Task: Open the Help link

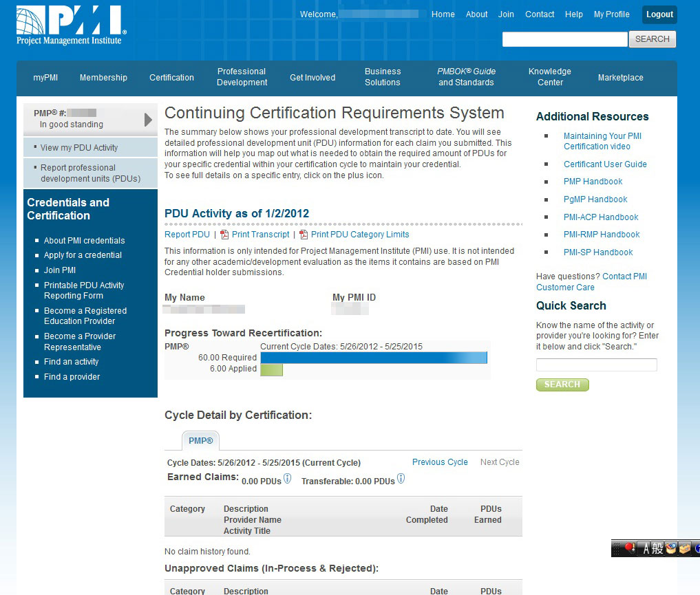Action: coord(573,14)
